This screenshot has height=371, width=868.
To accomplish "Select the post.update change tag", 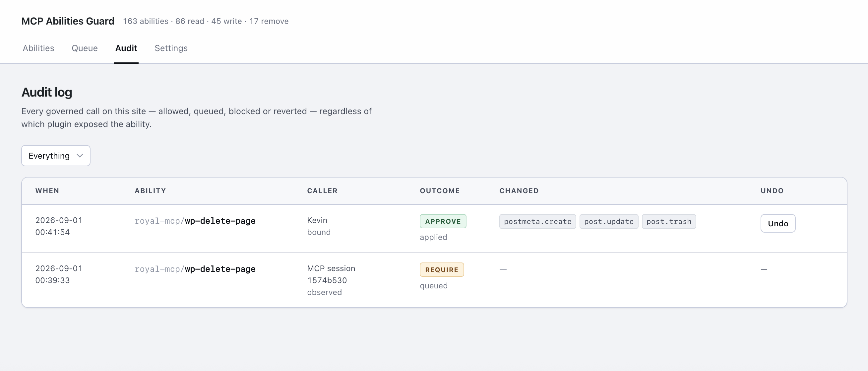I will coord(608,221).
